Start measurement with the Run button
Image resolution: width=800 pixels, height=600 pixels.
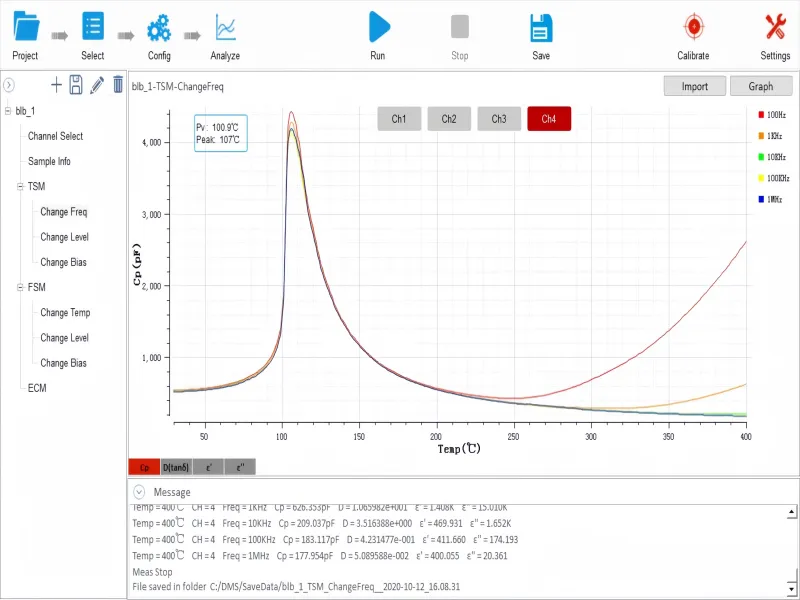pos(378,27)
